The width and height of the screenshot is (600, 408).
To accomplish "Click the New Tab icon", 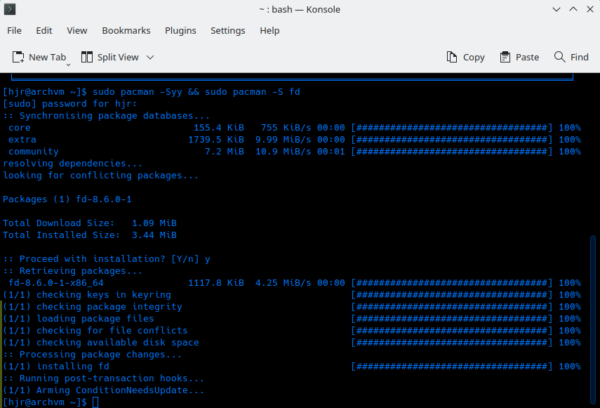I will coord(18,57).
